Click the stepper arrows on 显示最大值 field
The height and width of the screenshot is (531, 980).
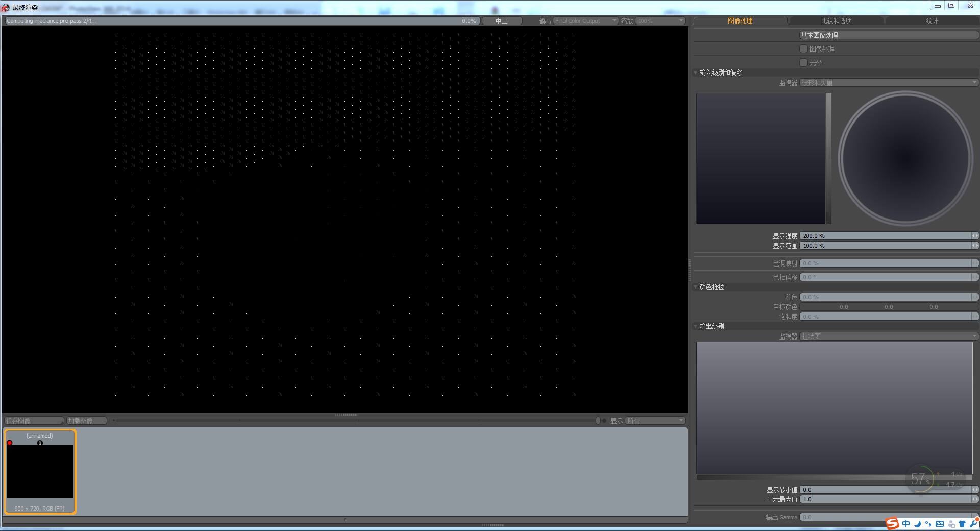975,499
